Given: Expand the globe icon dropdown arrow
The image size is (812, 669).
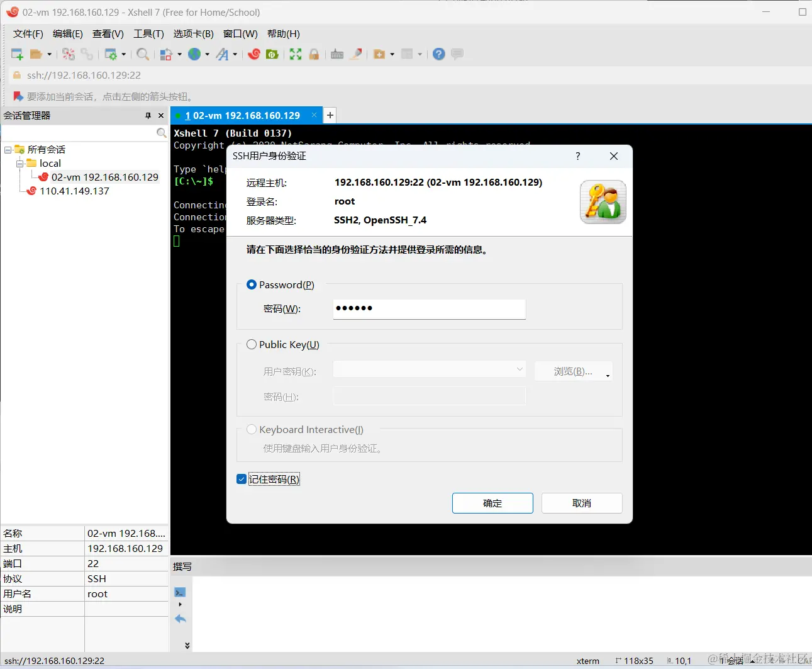Looking at the screenshot, I should tap(207, 54).
